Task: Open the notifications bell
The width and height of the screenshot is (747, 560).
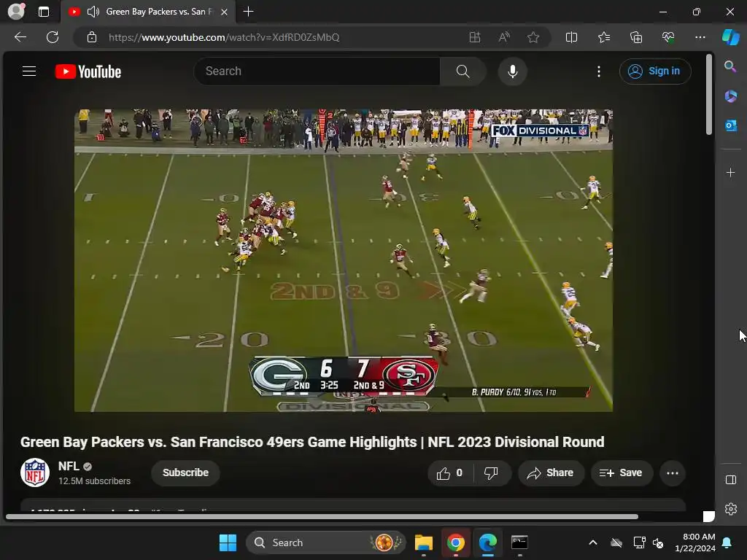Action: [727, 542]
